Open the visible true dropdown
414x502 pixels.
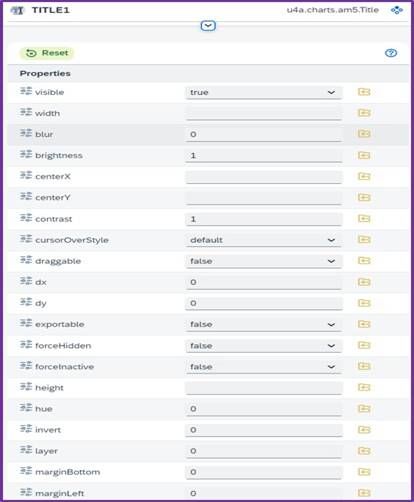click(263, 92)
